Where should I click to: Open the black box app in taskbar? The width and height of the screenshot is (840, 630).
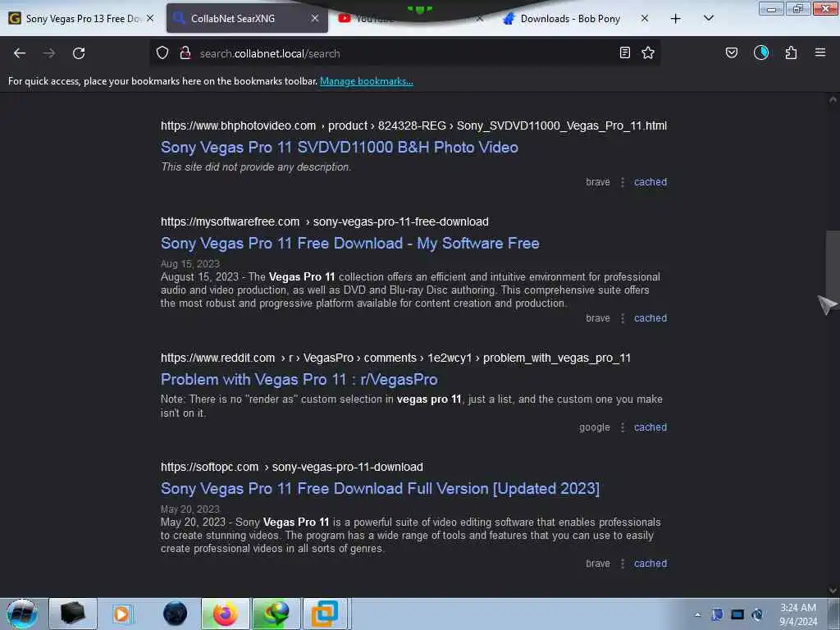point(73,614)
